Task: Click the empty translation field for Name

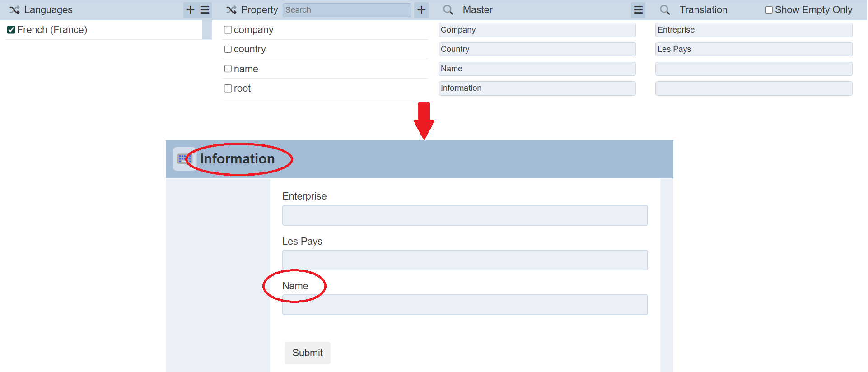Action: click(x=753, y=69)
